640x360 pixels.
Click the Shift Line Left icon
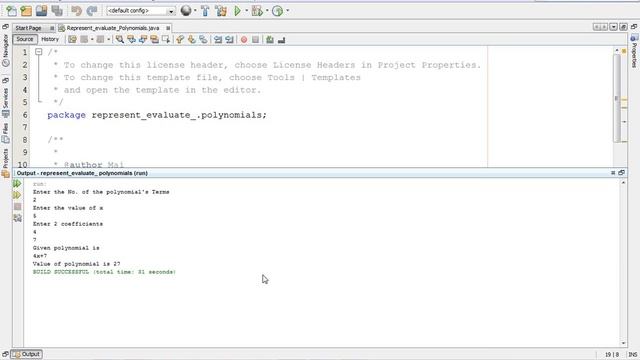[x=218, y=40]
